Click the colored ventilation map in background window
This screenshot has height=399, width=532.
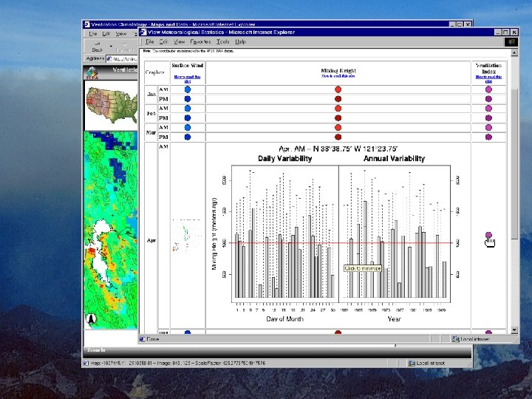pyautogui.click(x=111, y=230)
